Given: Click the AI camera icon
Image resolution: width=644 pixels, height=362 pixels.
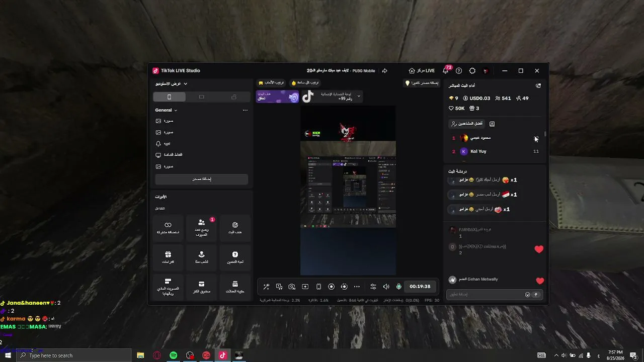Looking at the screenshot, I should (292, 287).
